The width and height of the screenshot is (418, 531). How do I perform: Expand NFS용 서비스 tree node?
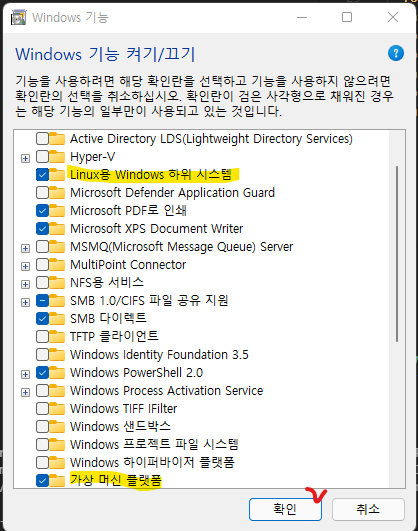tap(25, 284)
